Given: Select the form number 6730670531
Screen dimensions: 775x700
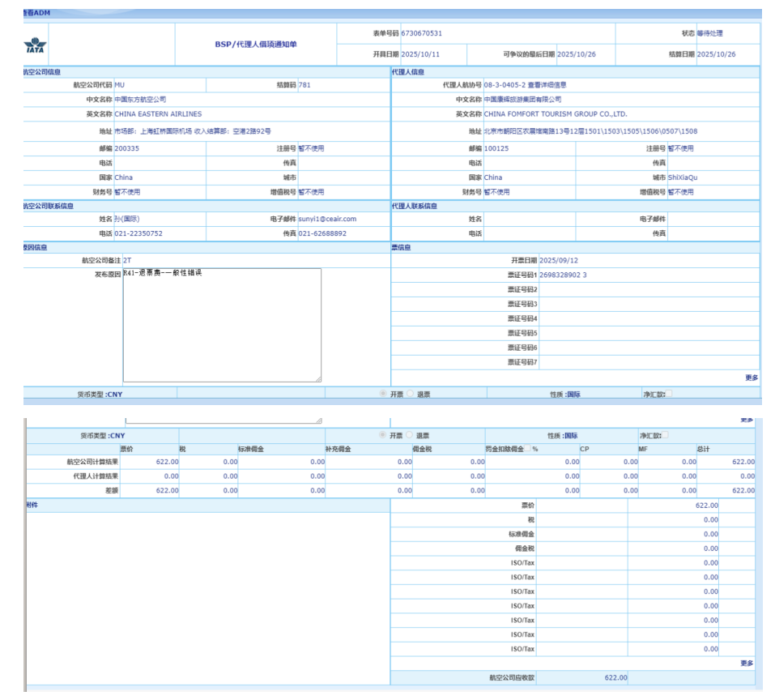Looking at the screenshot, I should coord(421,33).
